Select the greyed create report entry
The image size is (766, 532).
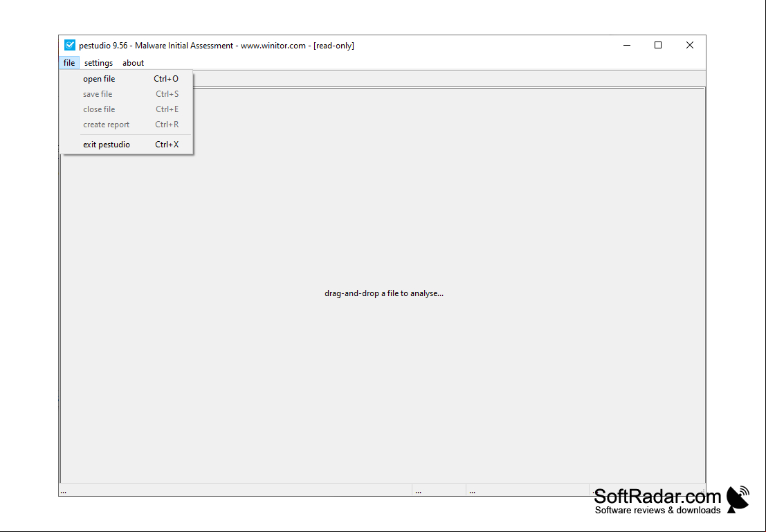(x=127, y=124)
